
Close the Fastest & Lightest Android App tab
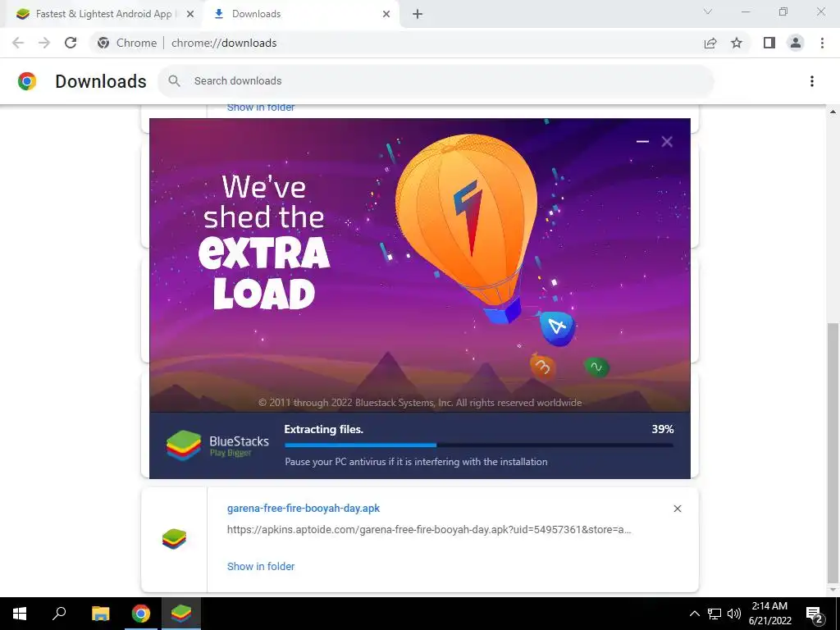click(190, 14)
